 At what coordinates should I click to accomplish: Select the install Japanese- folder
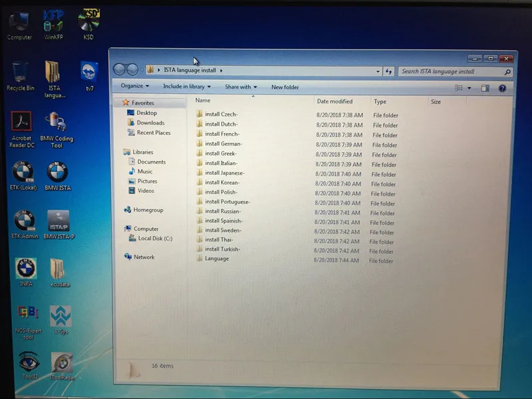(x=225, y=173)
